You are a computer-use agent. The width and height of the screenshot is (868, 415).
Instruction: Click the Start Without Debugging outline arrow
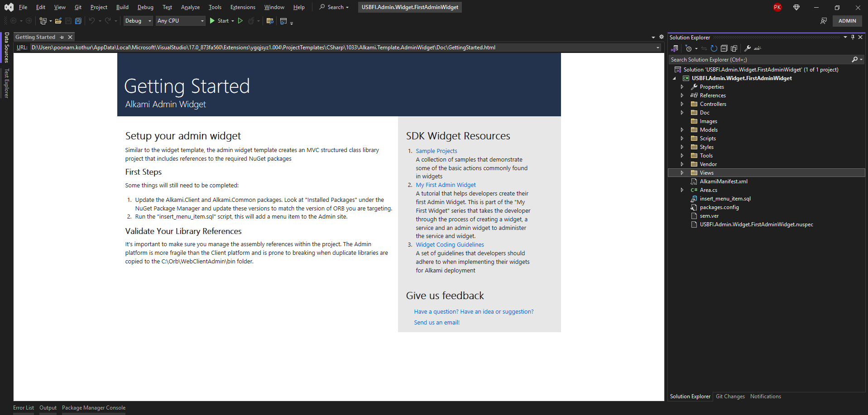click(x=240, y=21)
